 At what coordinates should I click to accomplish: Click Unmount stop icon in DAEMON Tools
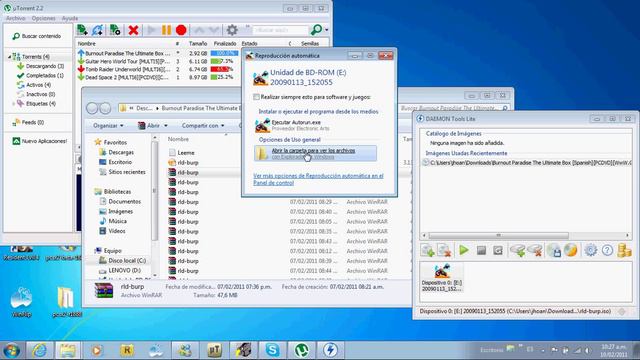click(481, 250)
